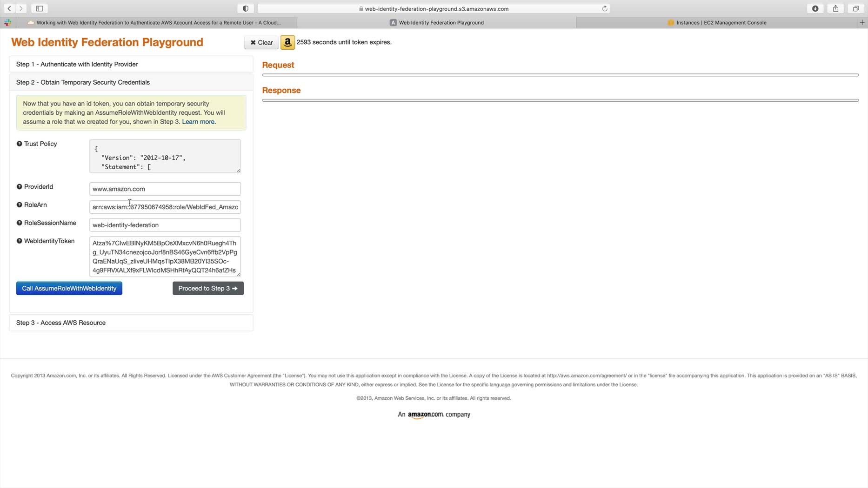Click the amazon.com company logo in footer

(x=426, y=415)
